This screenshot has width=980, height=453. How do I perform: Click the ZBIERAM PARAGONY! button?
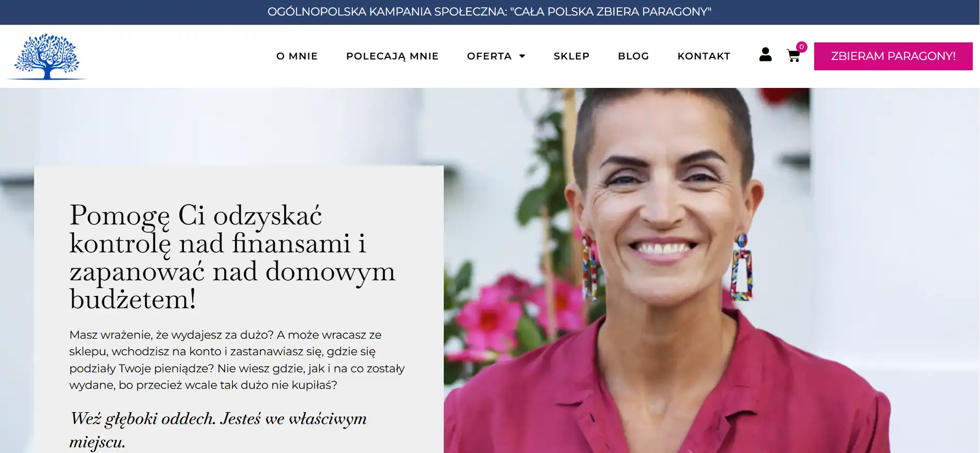pos(893,56)
